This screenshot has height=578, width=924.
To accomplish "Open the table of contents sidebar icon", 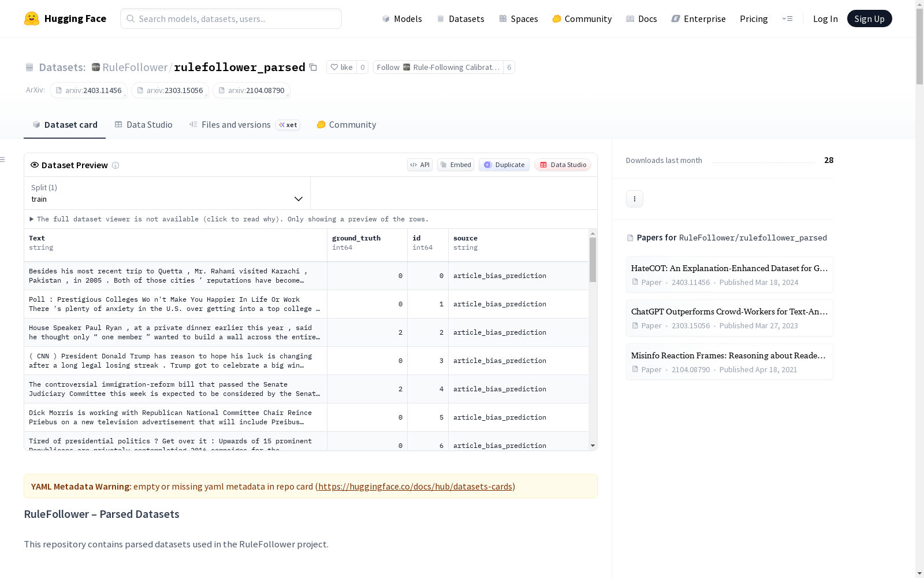I will [3, 160].
